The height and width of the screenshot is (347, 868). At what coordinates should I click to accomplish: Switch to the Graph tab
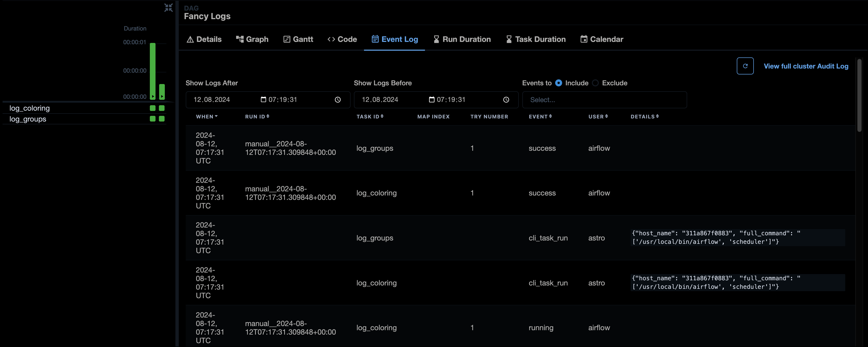252,39
